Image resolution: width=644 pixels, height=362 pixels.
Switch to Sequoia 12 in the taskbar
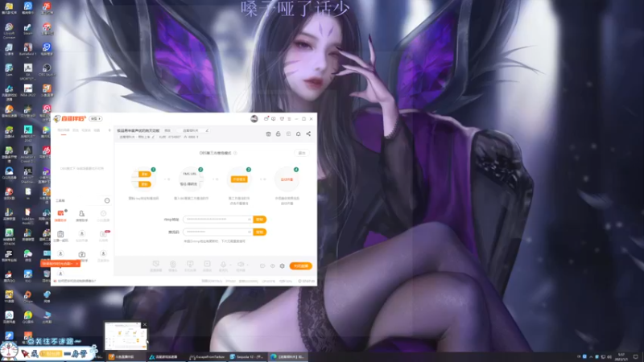click(247, 357)
